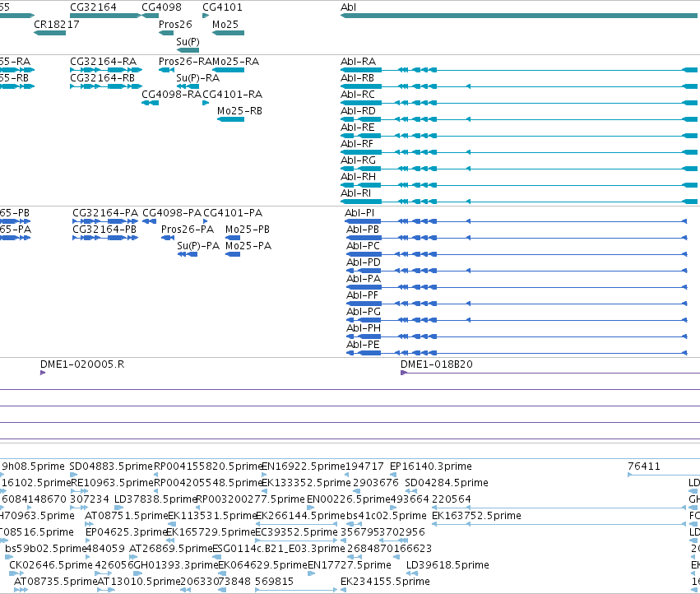Viewport: 700px width, 594px height.
Task: Select protein CG32164-PB
Action: (105, 238)
